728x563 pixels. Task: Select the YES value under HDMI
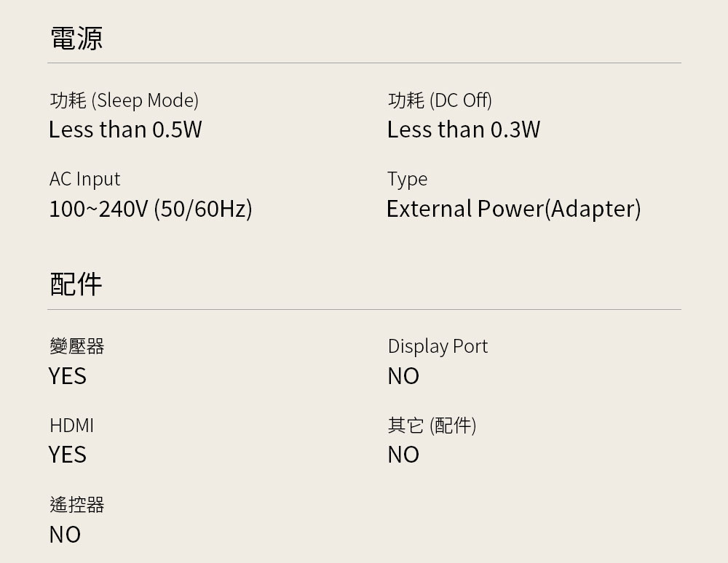(68, 455)
